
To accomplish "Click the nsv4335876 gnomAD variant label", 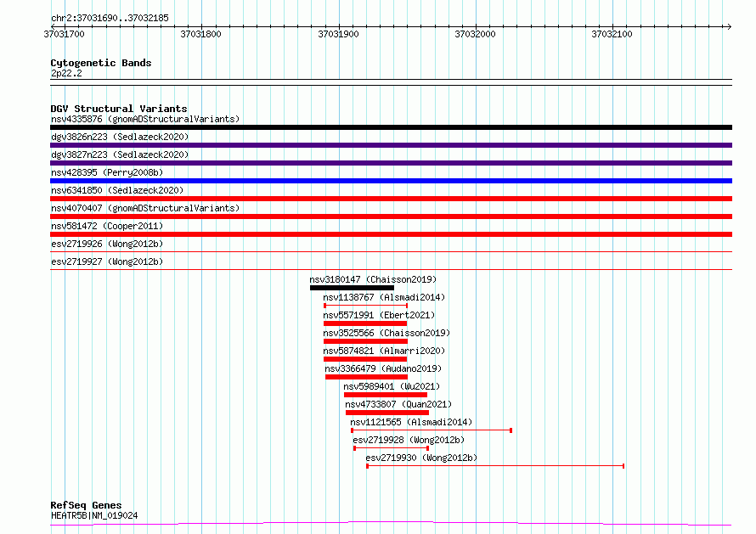I will [x=144, y=119].
